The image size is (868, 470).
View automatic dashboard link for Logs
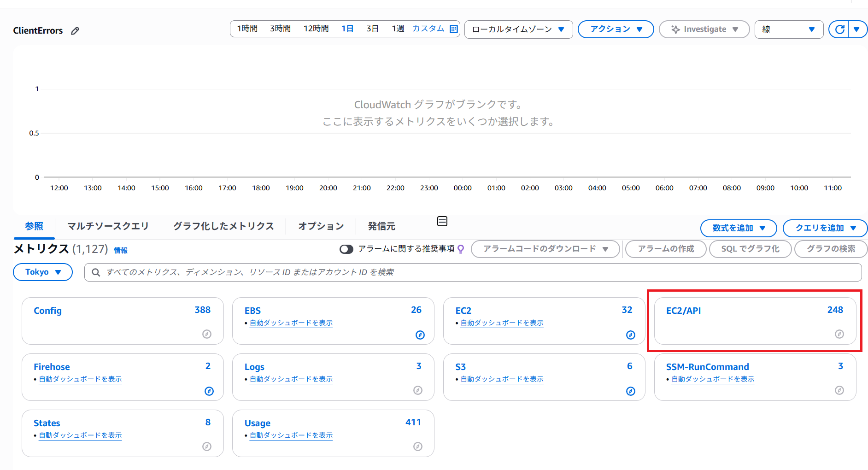291,379
